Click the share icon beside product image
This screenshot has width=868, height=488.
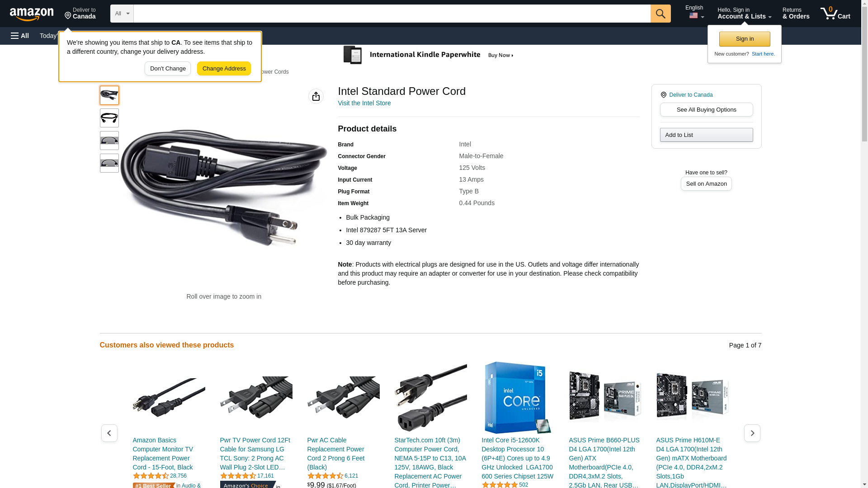[316, 96]
